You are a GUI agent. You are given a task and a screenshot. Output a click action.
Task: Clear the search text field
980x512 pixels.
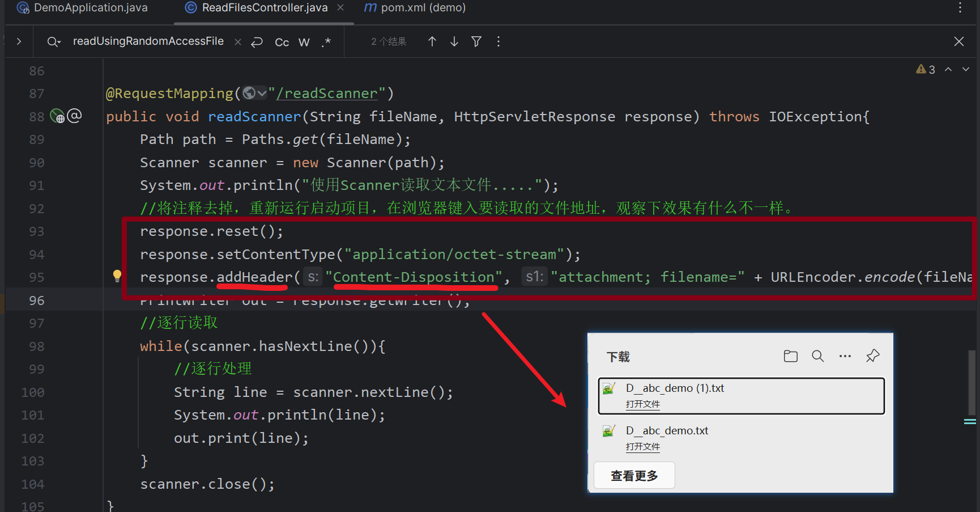pyautogui.click(x=238, y=41)
